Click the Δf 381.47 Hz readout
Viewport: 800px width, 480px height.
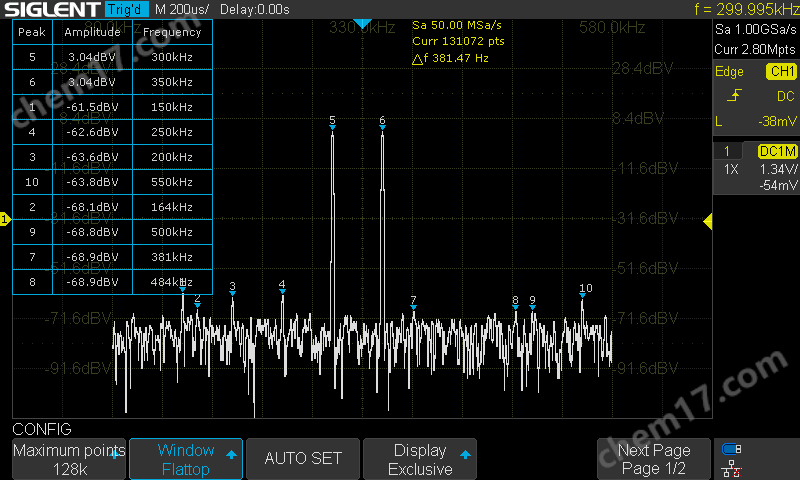(x=450, y=58)
